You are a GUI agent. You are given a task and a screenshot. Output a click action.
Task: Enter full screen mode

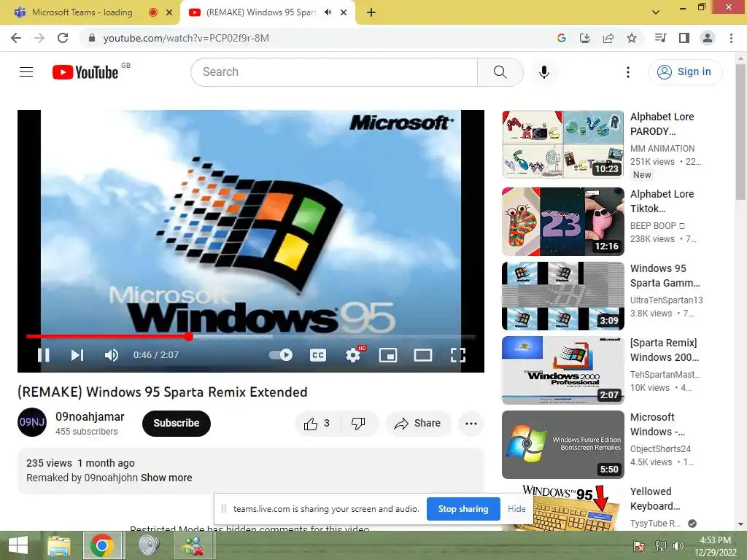point(458,355)
